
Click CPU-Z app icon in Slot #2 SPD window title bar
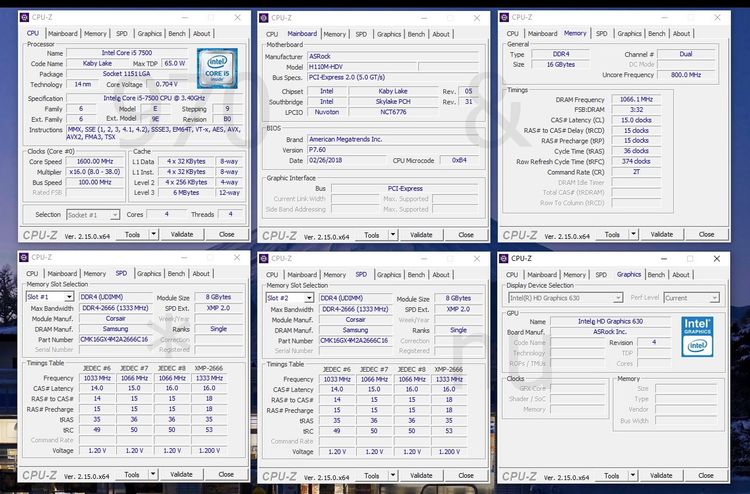click(x=264, y=259)
